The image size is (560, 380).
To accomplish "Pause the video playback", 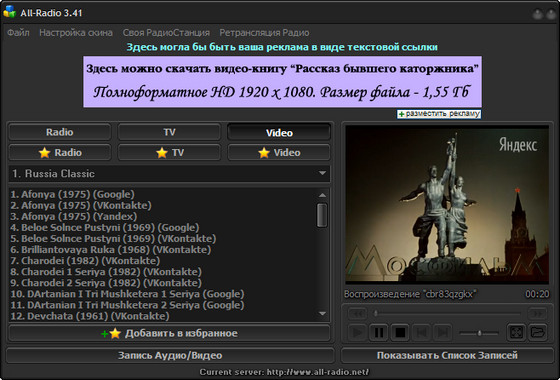I will point(379,332).
